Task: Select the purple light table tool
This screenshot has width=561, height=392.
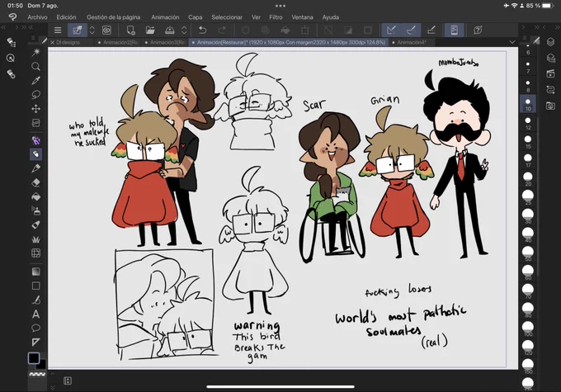Action: point(35,140)
